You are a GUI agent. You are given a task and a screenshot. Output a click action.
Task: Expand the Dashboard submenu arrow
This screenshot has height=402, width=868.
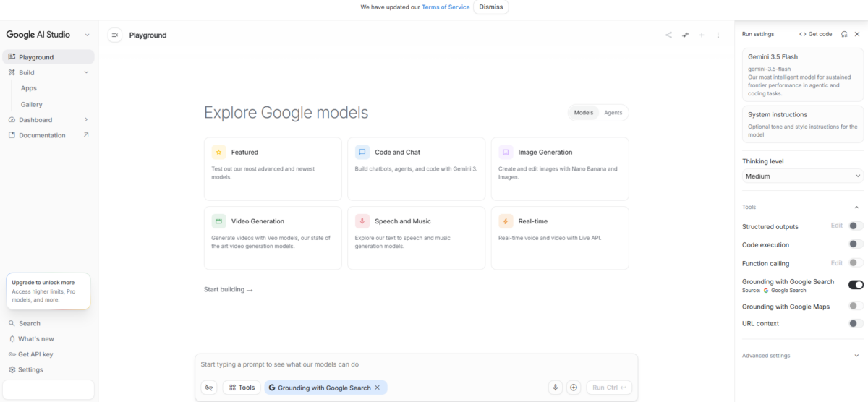pos(86,120)
